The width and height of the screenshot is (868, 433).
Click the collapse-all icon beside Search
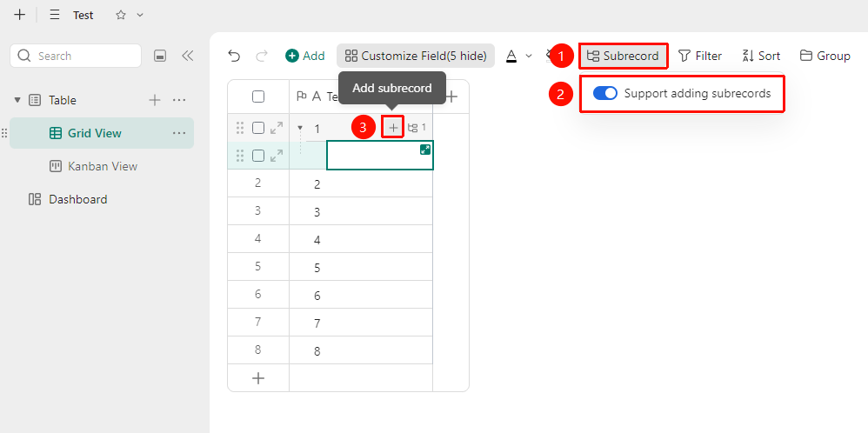pyautogui.click(x=160, y=56)
